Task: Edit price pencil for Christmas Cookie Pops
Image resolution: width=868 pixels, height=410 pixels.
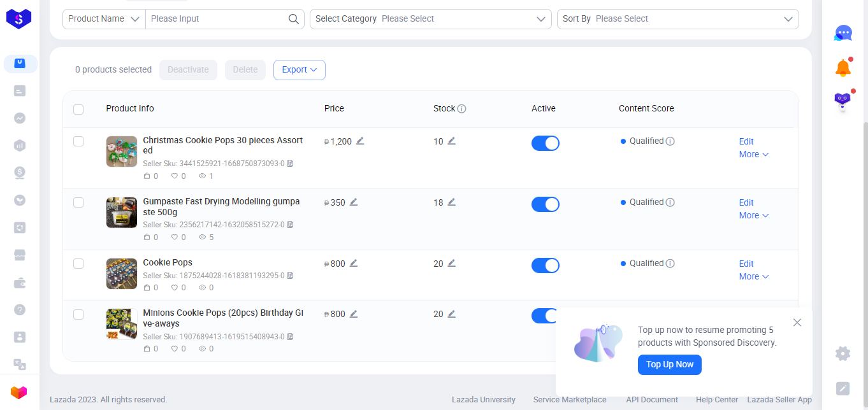Action: pos(360,141)
